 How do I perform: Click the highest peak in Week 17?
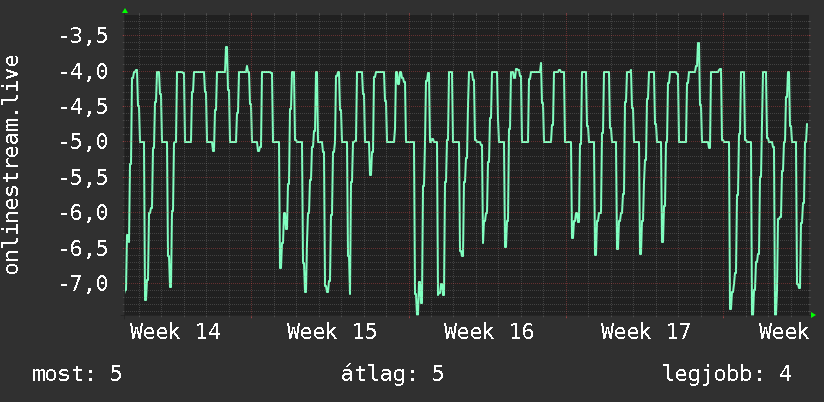tap(698, 44)
